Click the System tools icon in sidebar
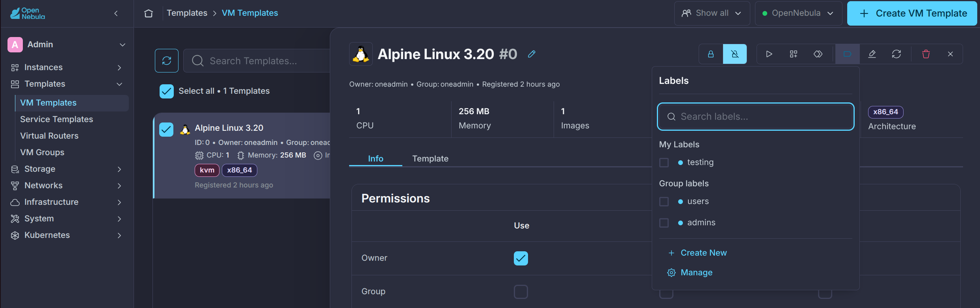980x308 pixels. coord(15,219)
